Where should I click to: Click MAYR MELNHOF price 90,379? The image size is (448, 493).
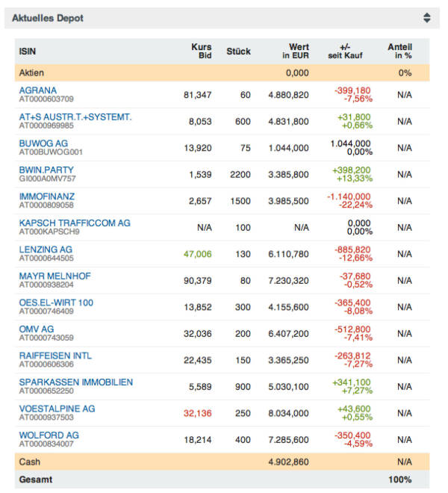click(x=197, y=280)
